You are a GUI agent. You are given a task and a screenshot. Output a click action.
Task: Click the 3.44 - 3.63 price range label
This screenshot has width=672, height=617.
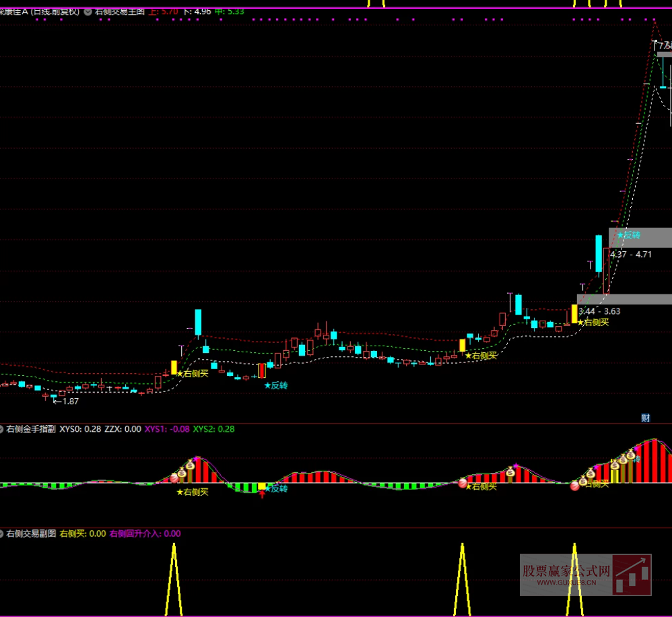point(599,311)
